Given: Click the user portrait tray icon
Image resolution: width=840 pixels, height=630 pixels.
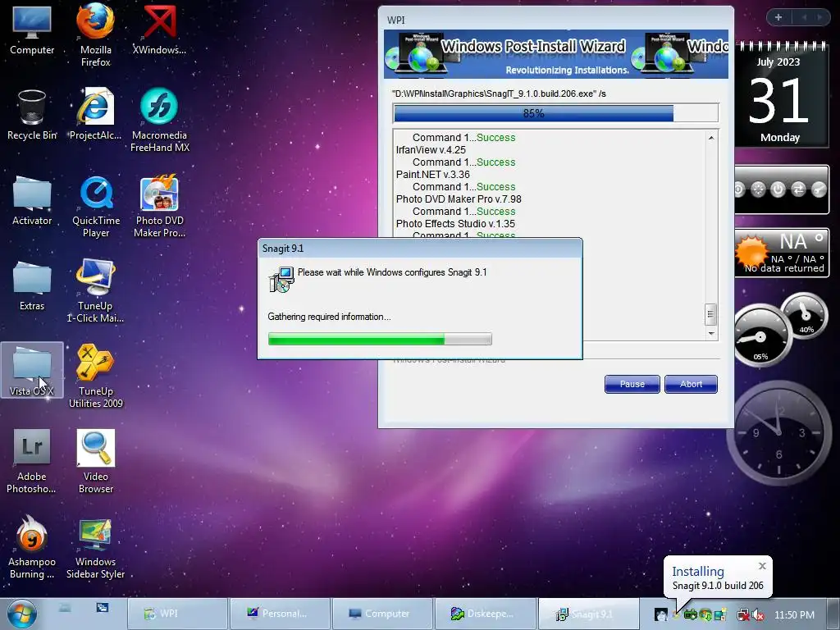Looking at the screenshot, I should [661, 614].
